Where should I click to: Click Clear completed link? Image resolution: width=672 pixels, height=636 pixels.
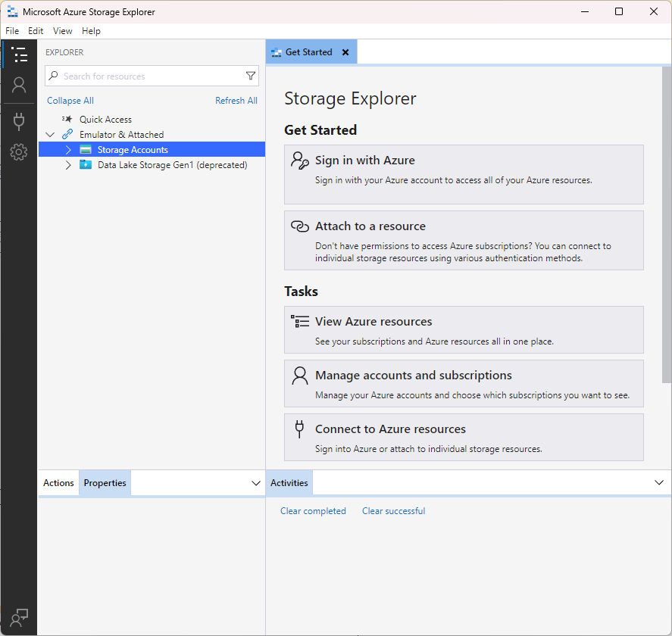pyautogui.click(x=313, y=511)
